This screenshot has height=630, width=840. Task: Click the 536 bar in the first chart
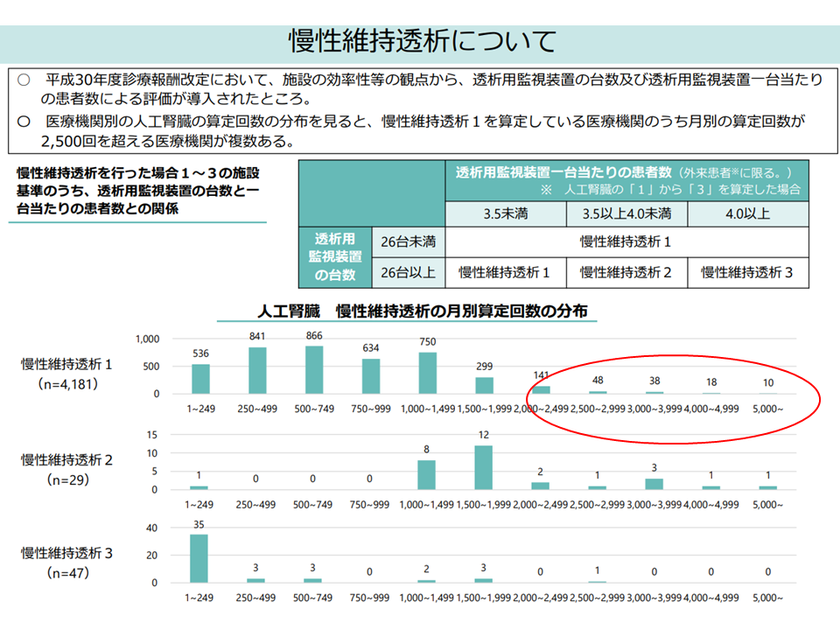click(200, 379)
